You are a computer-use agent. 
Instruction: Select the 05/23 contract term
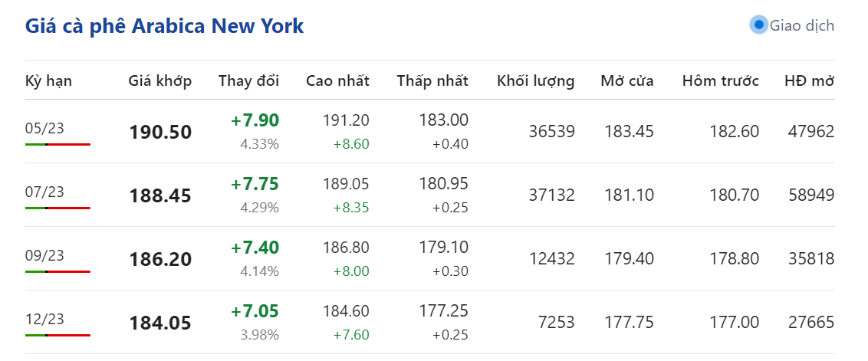coord(44,128)
